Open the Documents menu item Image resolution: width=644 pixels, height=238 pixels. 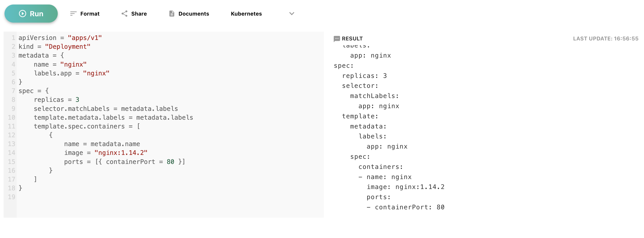(189, 14)
